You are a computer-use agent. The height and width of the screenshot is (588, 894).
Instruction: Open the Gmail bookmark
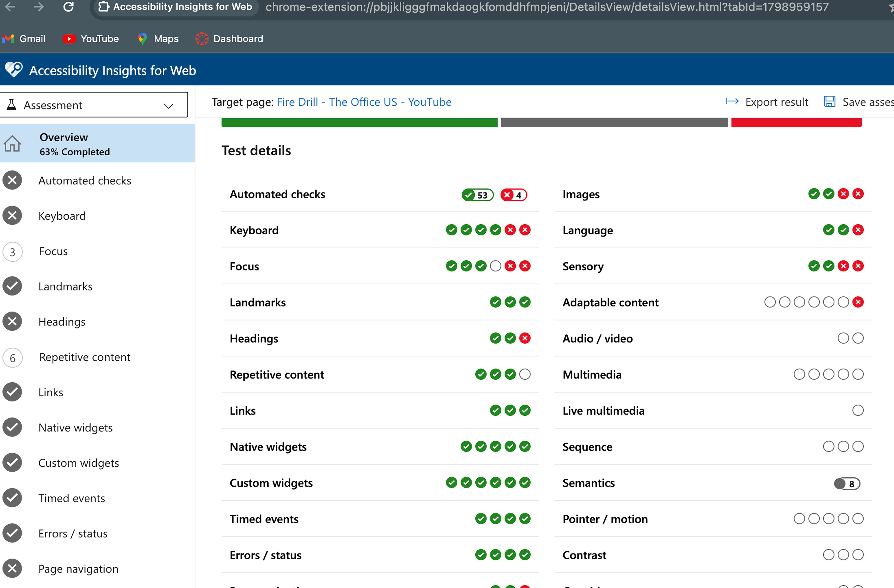tap(24, 38)
